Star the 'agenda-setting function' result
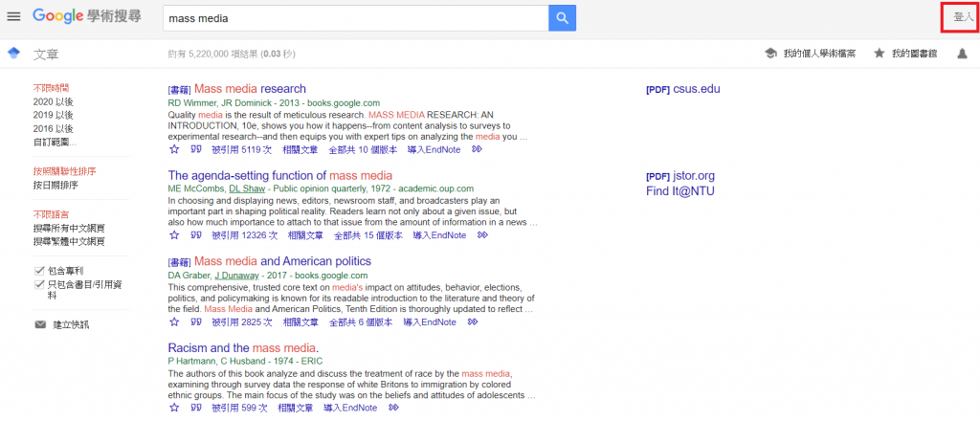Screen dimensions: 980x421 174,234
